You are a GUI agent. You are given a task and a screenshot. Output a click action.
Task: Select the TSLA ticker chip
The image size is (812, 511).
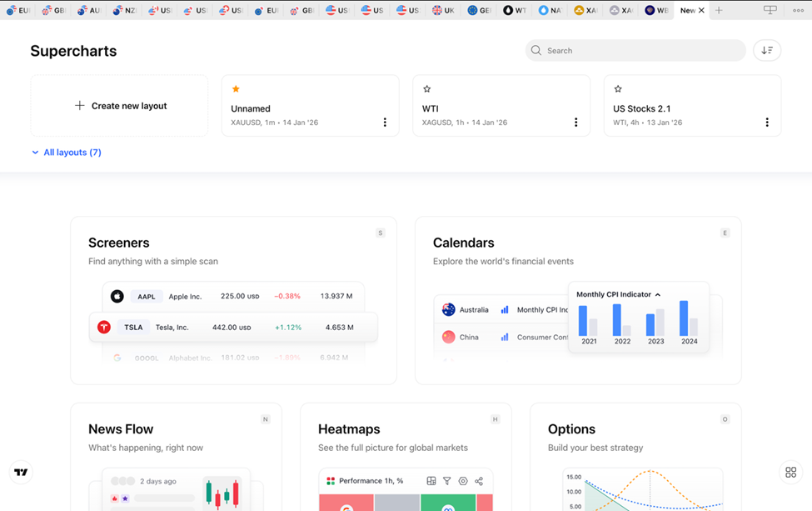133,327
